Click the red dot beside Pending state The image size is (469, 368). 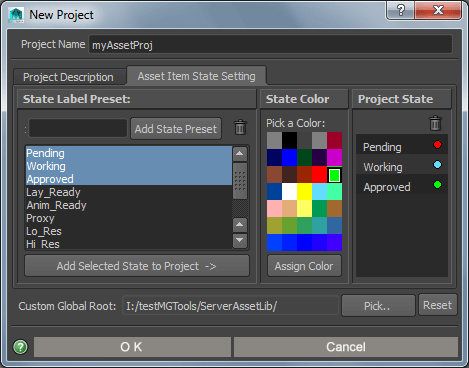(x=437, y=145)
